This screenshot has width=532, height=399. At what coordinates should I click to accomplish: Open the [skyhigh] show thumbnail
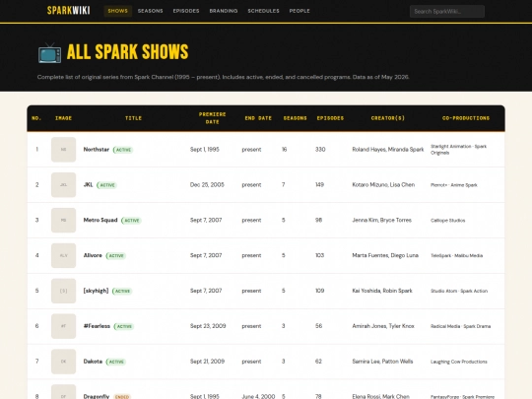(63, 291)
